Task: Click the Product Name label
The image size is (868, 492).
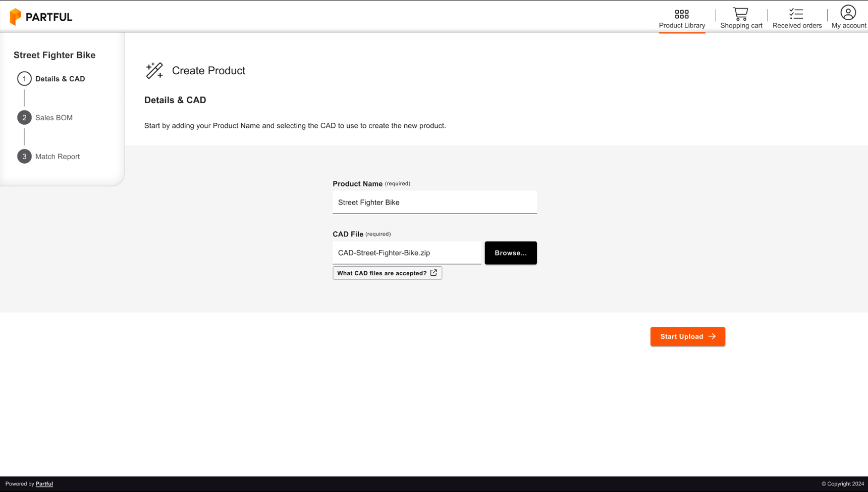Action: 357,184
